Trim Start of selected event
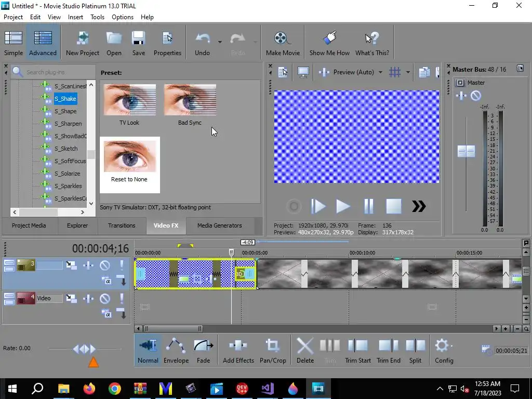 click(357, 350)
